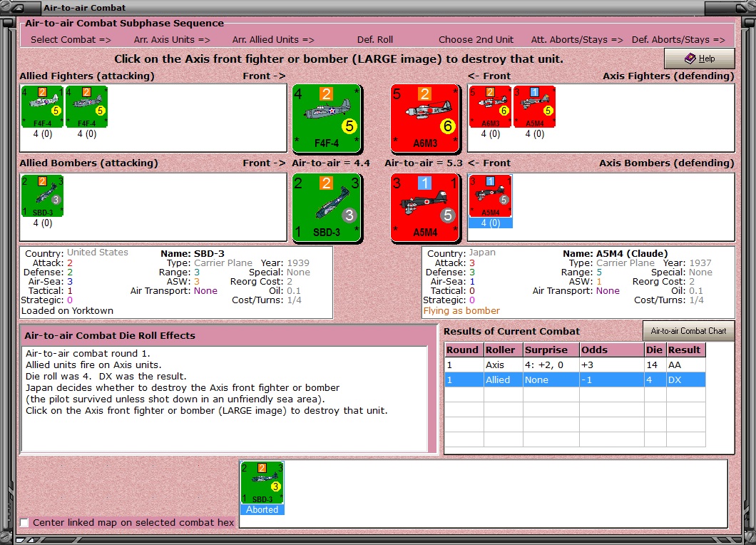Click the Roller column header
The width and height of the screenshot is (756, 545).
click(x=504, y=350)
